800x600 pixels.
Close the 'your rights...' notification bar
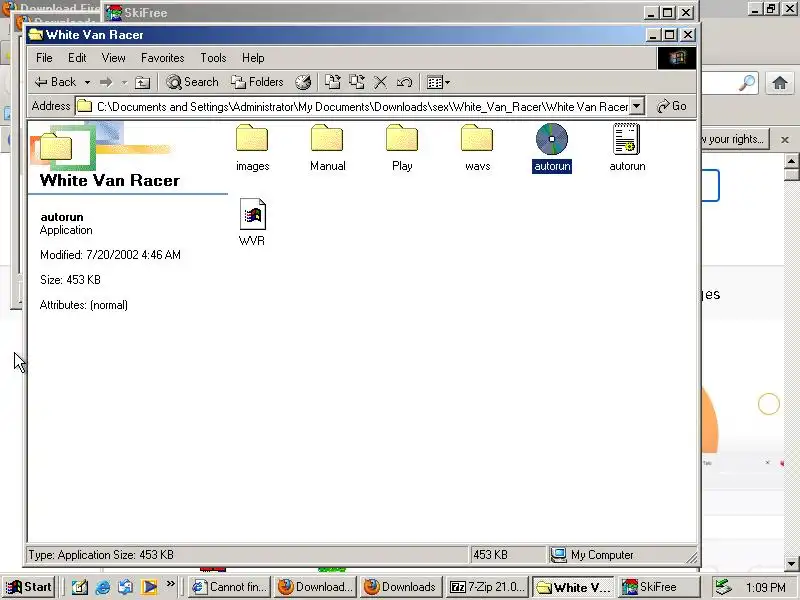[x=785, y=139]
